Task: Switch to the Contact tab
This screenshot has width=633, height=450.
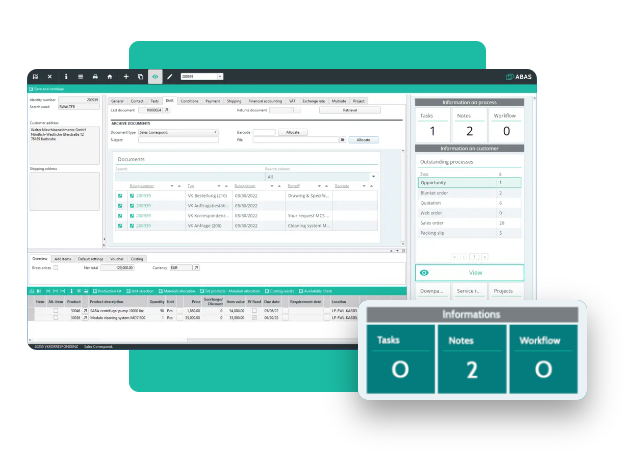Action: (x=137, y=101)
